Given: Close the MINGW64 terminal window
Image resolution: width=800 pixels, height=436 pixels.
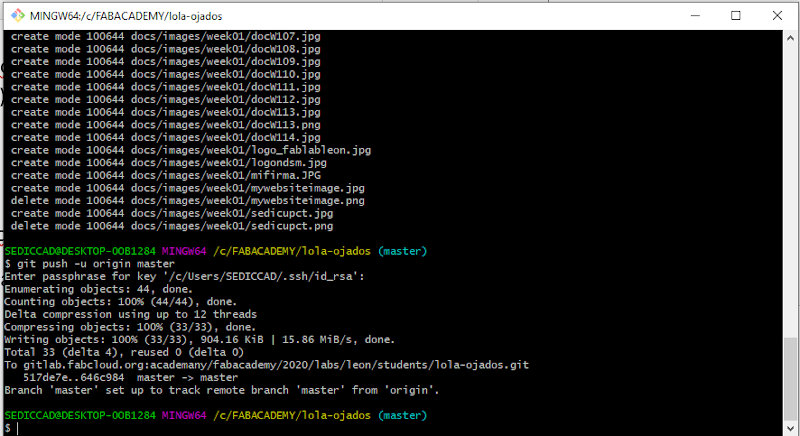Looking at the screenshot, I should click(x=777, y=16).
